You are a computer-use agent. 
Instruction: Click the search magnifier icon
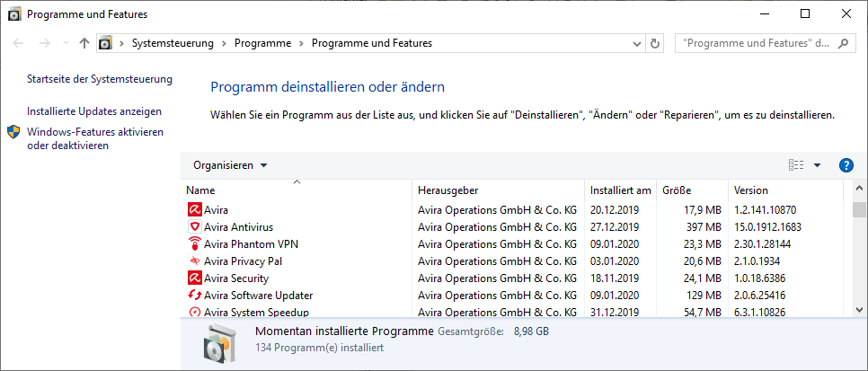844,43
